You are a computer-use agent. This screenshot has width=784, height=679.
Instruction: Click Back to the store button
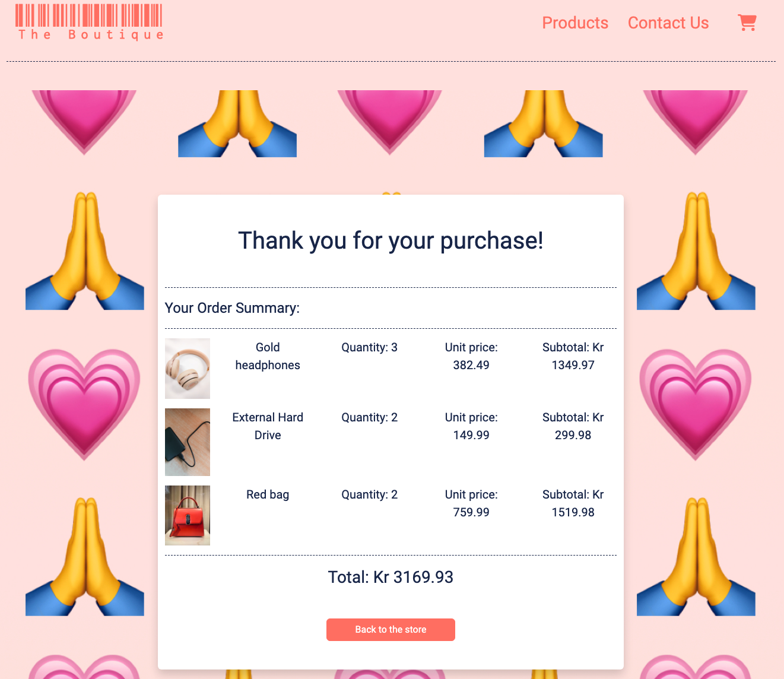click(391, 630)
